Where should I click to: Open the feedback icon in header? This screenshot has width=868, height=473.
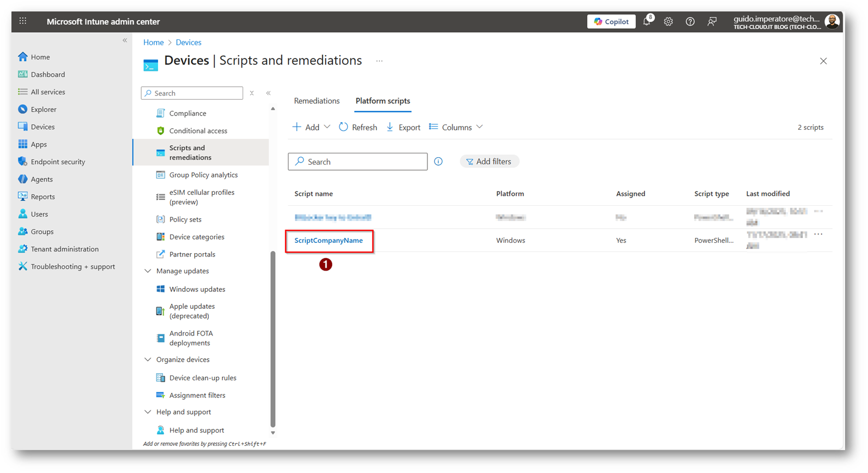click(x=712, y=22)
